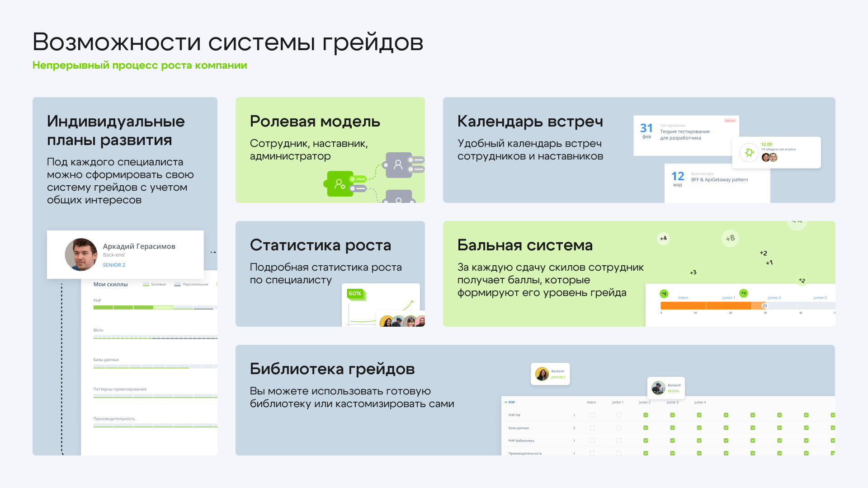Viewport: 868px width, 488px height.
Task: Open Backend INTERN employee card
Action: click(x=666, y=388)
